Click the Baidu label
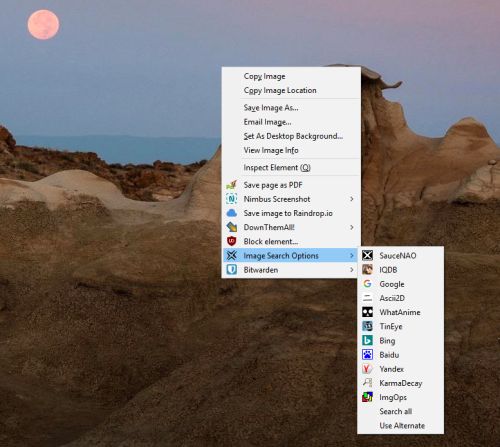The image size is (500, 447). pyautogui.click(x=389, y=355)
